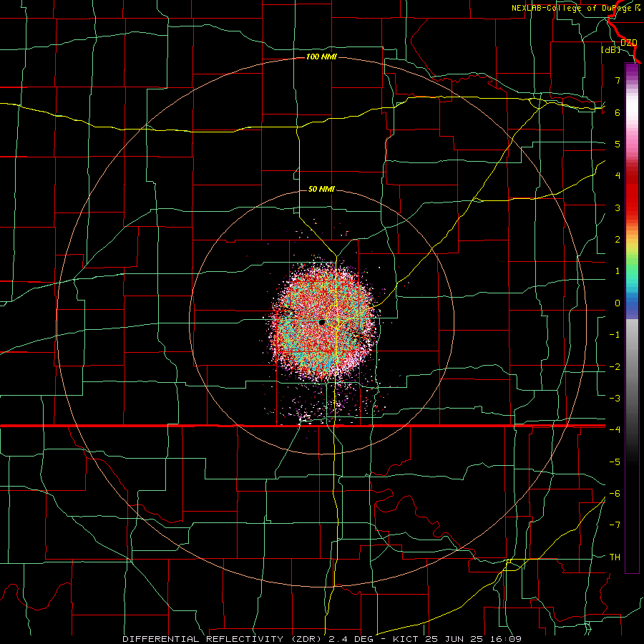
Task: Click the 1 value on the ZDR scale
Action: (x=618, y=271)
